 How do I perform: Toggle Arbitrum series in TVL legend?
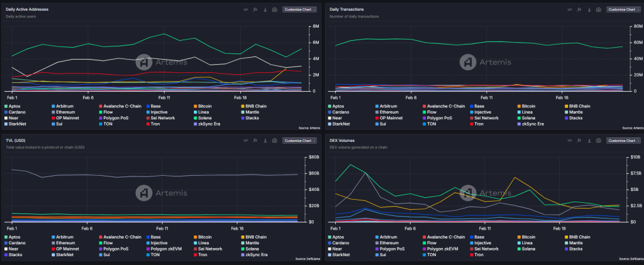(x=62, y=237)
